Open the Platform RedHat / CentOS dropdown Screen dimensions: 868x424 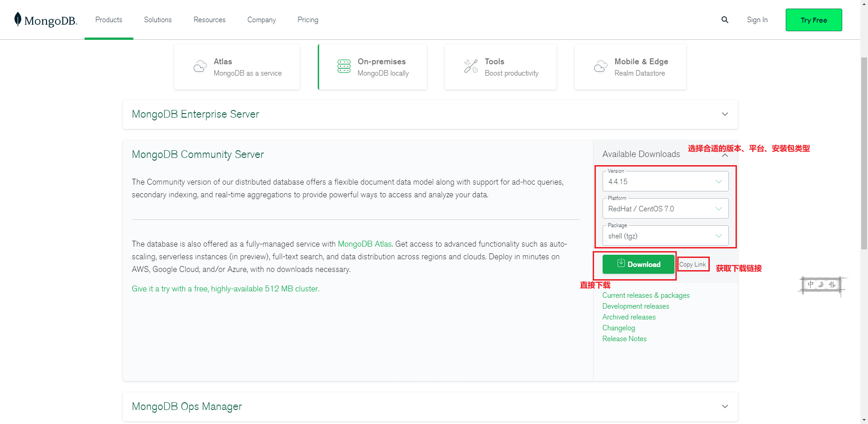point(665,208)
